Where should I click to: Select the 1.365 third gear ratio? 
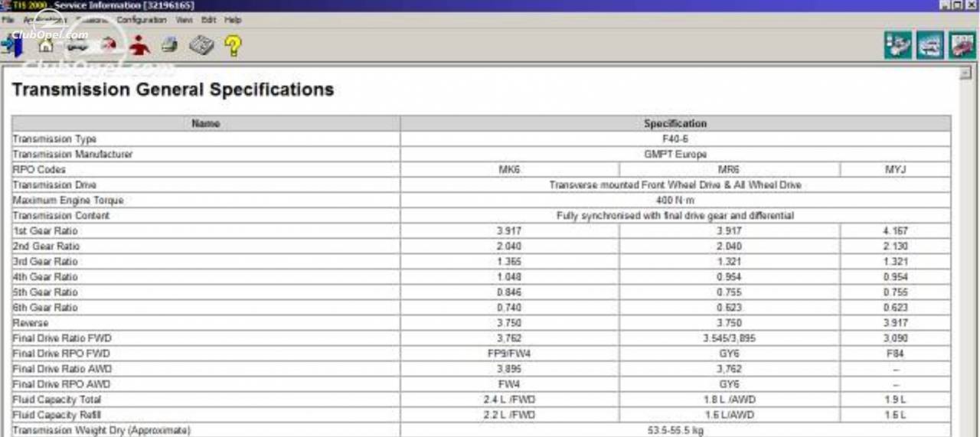(x=510, y=262)
